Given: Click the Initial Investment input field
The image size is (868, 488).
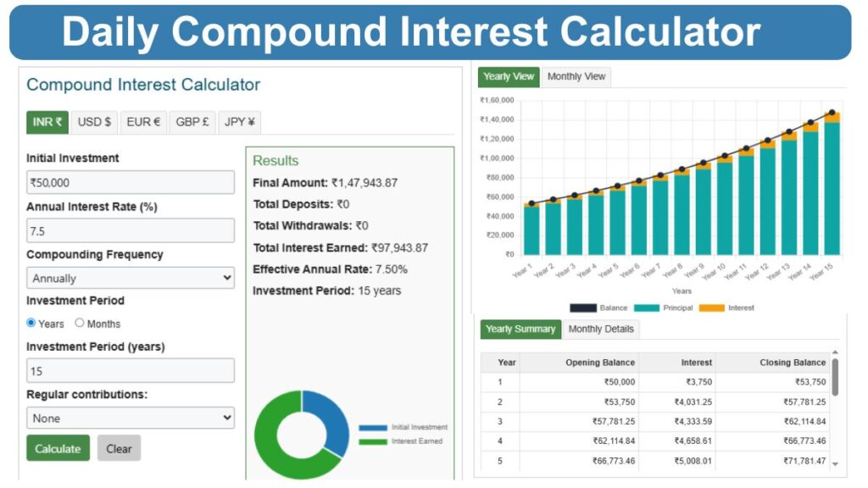Looking at the screenshot, I should point(130,181).
